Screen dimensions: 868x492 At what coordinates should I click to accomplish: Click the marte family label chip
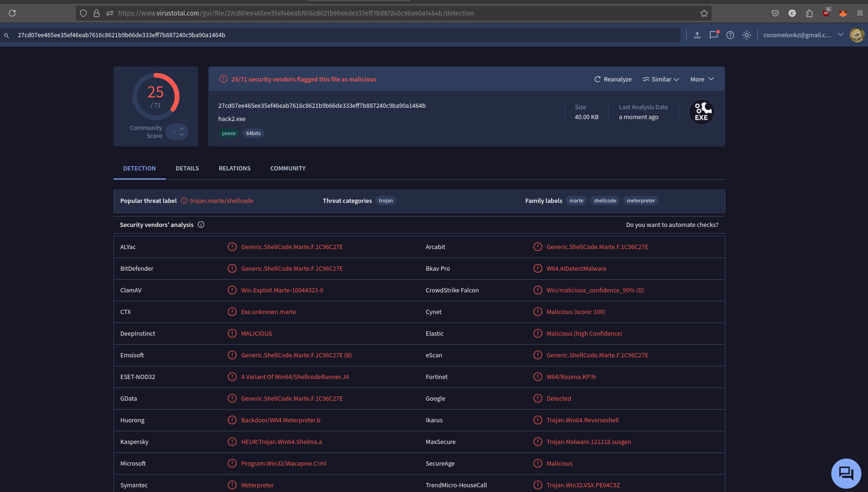pyautogui.click(x=576, y=201)
